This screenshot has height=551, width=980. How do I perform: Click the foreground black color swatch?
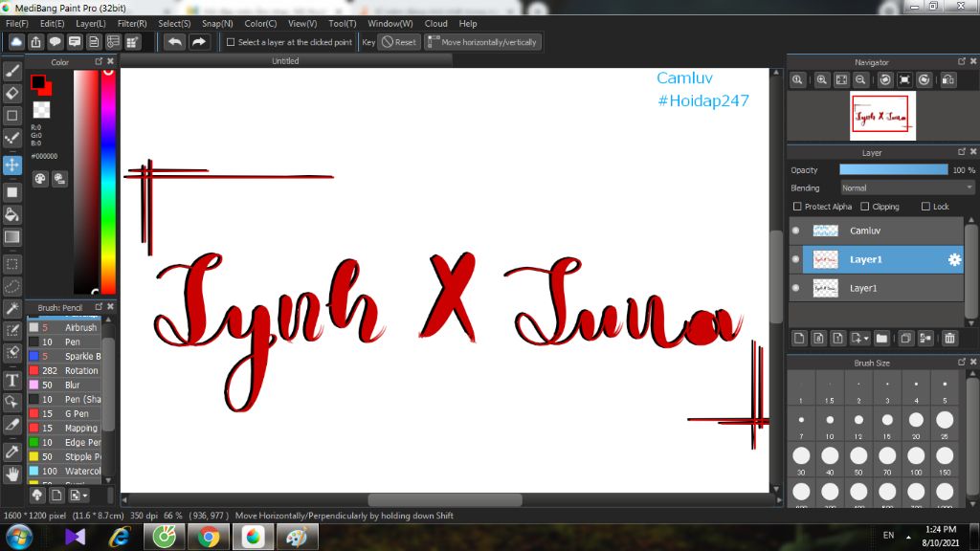click(37, 82)
